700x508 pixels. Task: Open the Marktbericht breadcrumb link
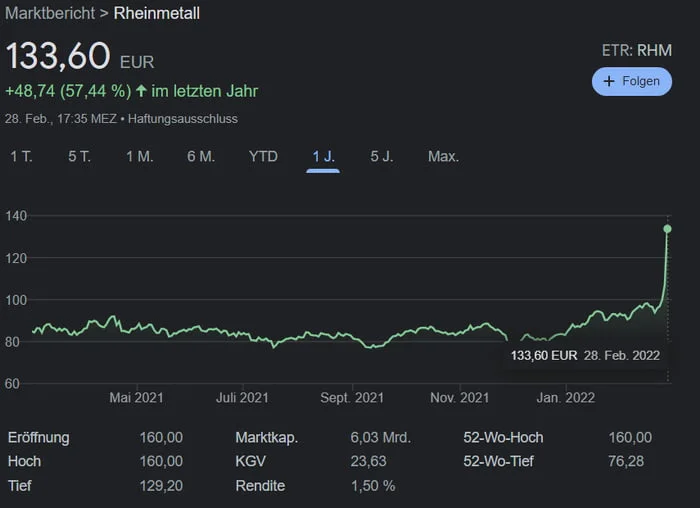point(50,13)
